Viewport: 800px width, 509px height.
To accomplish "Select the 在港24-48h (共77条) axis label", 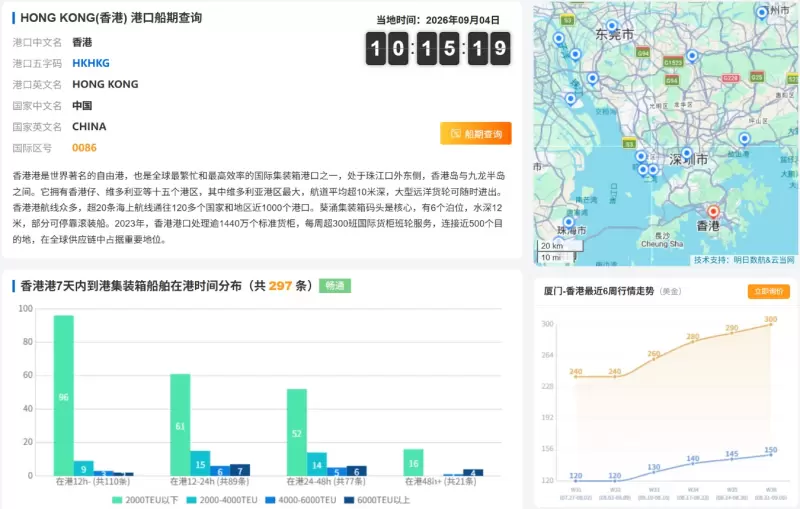I will 326,481.
